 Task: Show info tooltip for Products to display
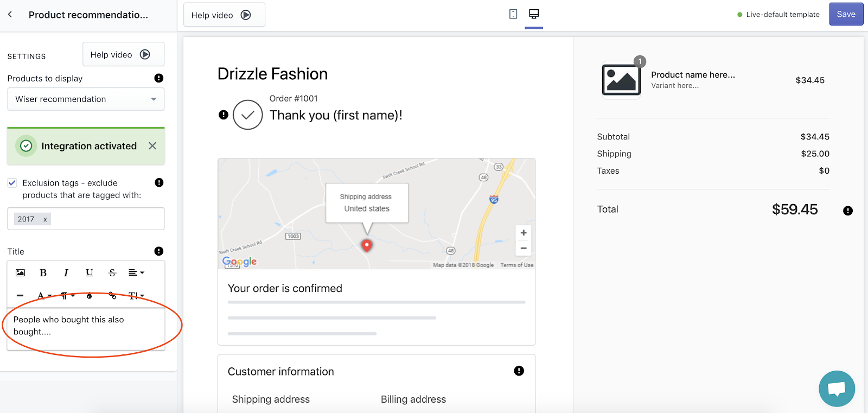159,78
